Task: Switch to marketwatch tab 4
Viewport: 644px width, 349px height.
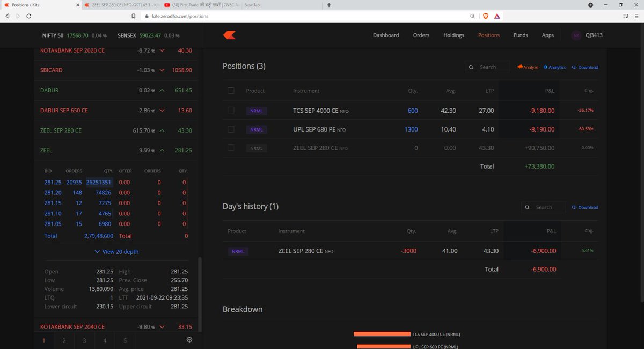Action: coord(105,340)
